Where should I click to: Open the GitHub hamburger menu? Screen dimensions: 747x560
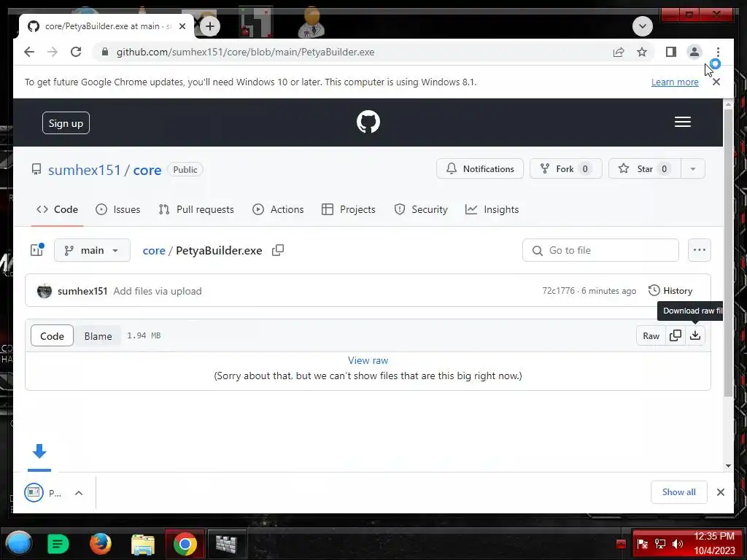pos(682,122)
